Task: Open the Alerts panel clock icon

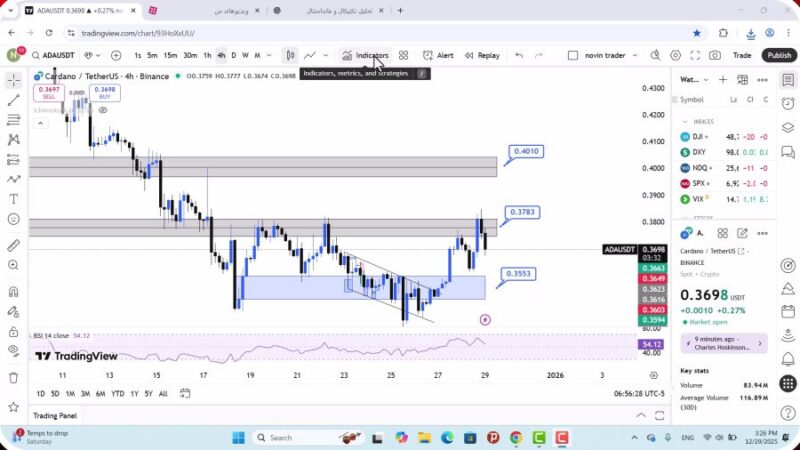Action: [788, 103]
